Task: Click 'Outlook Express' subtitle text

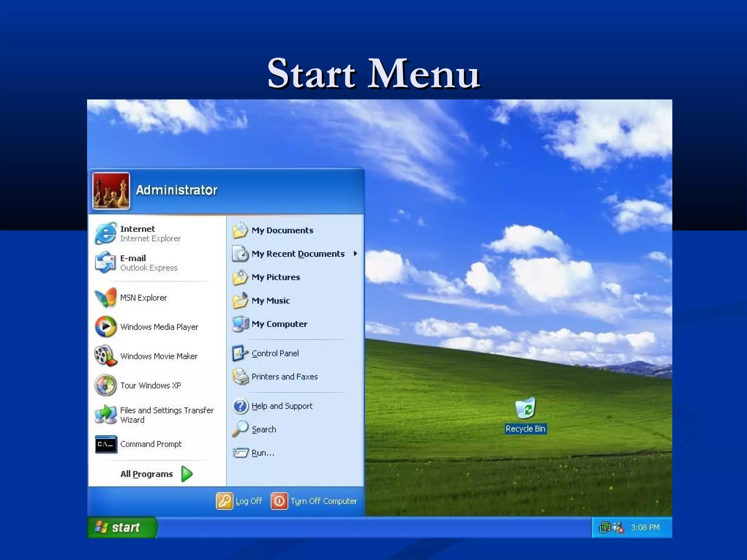Action: (x=149, y=268)
